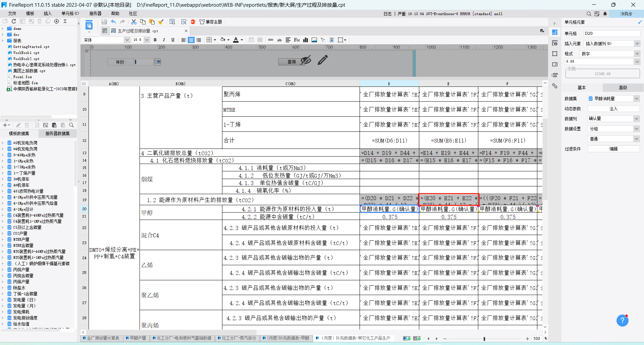Align cell text right
The width and height of the screenshot is (644, 345).
click(x=199, y=40)
